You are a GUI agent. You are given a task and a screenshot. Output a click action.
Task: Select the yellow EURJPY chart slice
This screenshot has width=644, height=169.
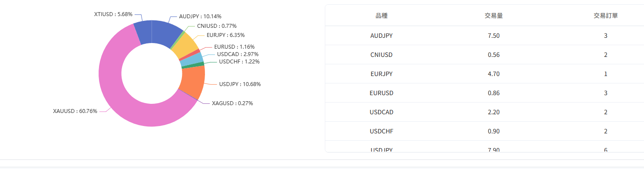coord(184,46)
